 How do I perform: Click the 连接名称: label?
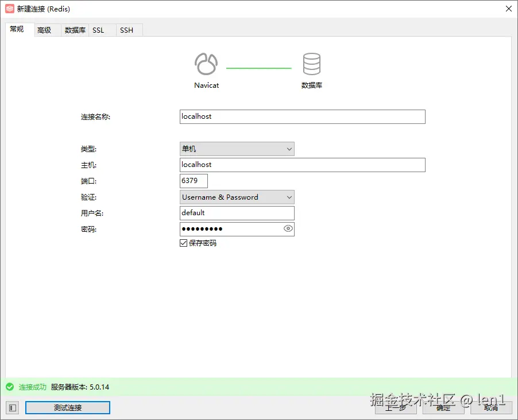point(95,117)
